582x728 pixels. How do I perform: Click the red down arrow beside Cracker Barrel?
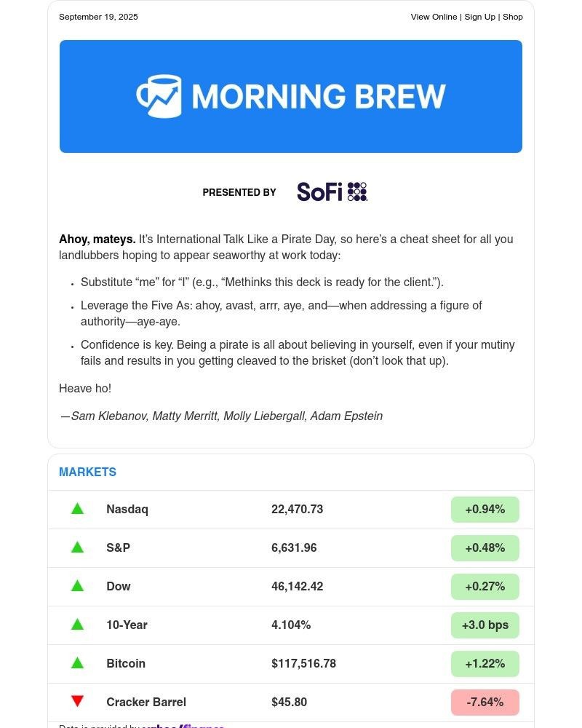[77, 701]
